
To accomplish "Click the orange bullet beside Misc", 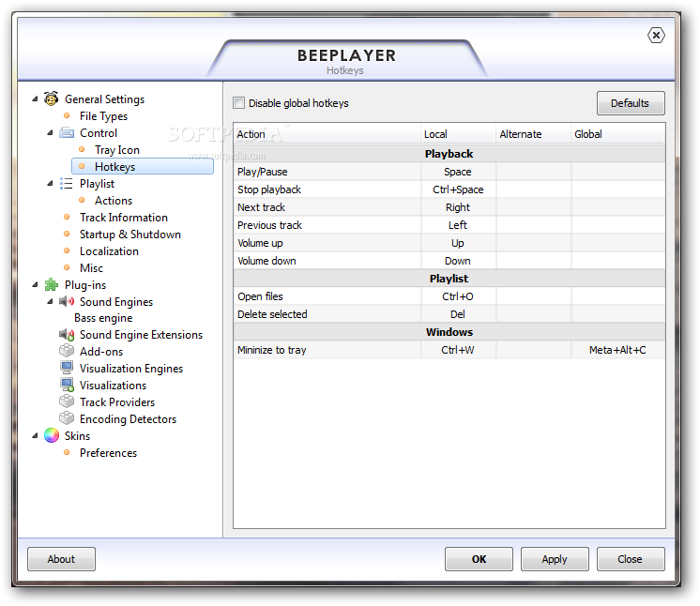I will [67, 267].
